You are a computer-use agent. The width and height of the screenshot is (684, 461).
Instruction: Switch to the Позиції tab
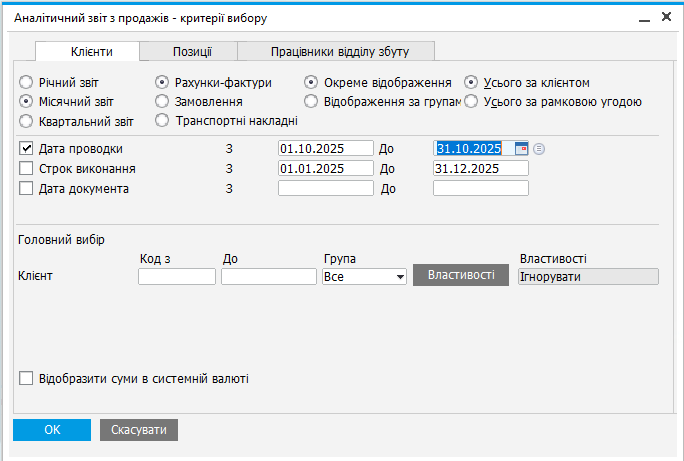pyautogui.click(x=188, y=52)
